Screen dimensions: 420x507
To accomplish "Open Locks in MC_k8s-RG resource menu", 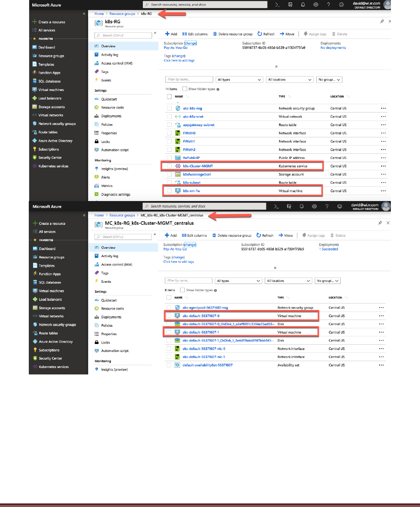I will coord(105,342).
